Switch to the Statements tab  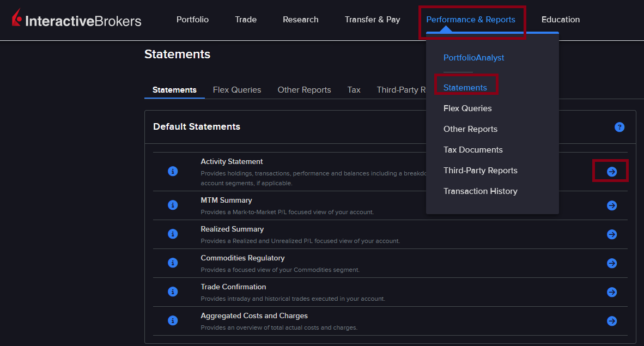tap(174, 90)
